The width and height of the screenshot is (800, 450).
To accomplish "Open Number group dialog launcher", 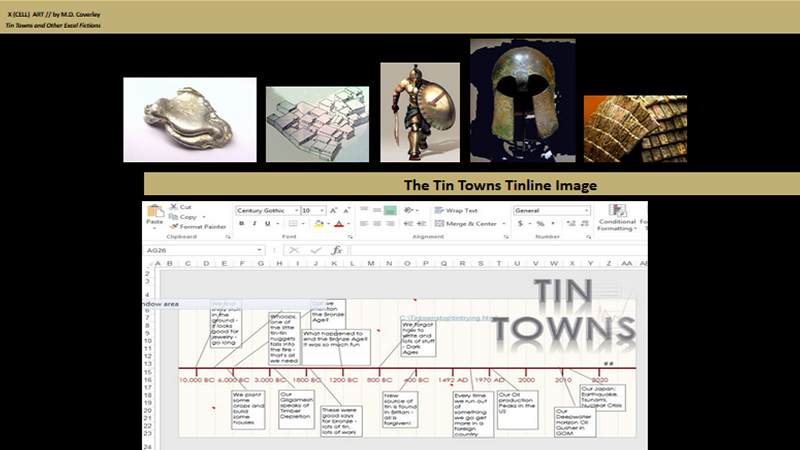I will click(x=589, y=237).
